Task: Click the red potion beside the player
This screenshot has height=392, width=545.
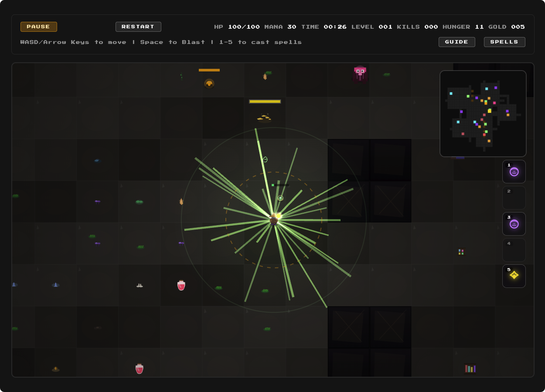Action: click(x=181, y=285)
